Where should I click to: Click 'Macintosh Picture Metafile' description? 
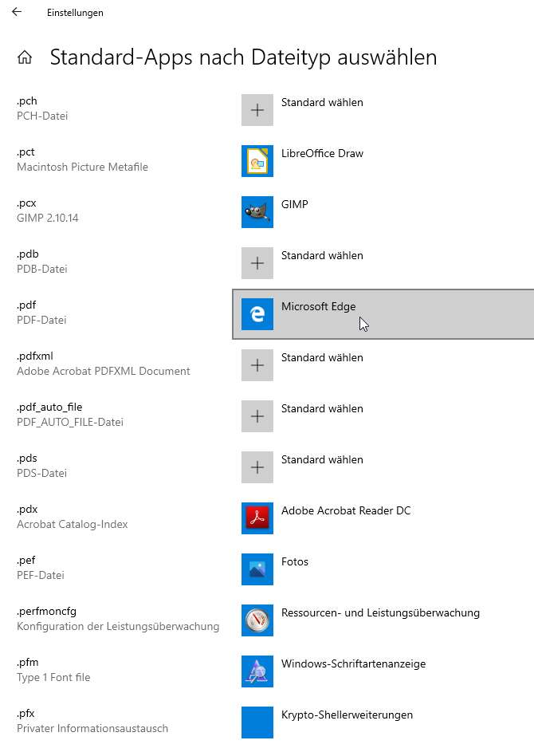coord(82,167)
